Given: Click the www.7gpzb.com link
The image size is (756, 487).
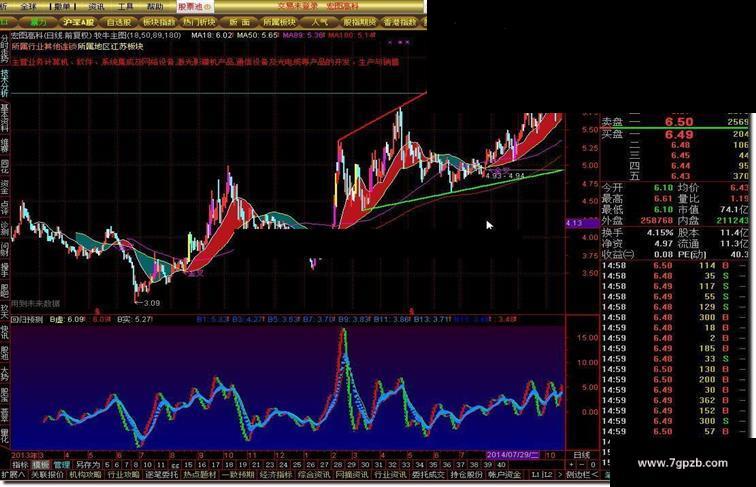Looking at the screenshot, I should [x=682, y=463].
